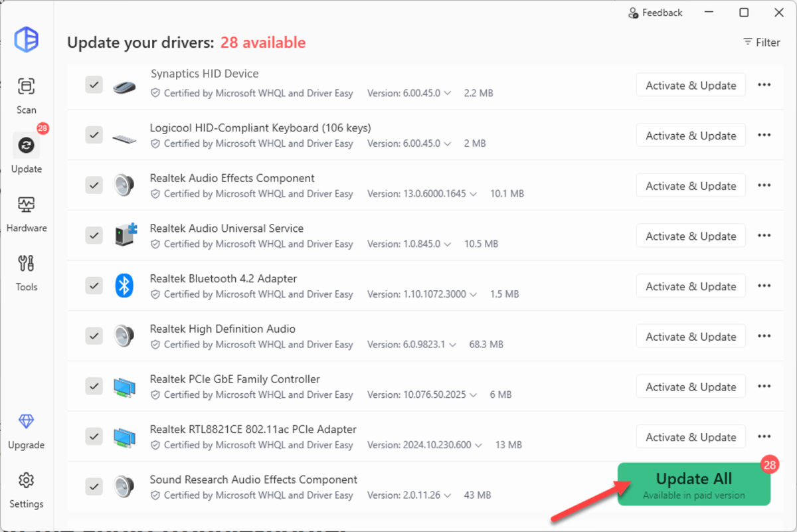The width and height of the screenshot is (797, 532).
Task: Expand version 6.00.45.0 for Logicool keyboard driver
Action: click(x=447, y=143)
